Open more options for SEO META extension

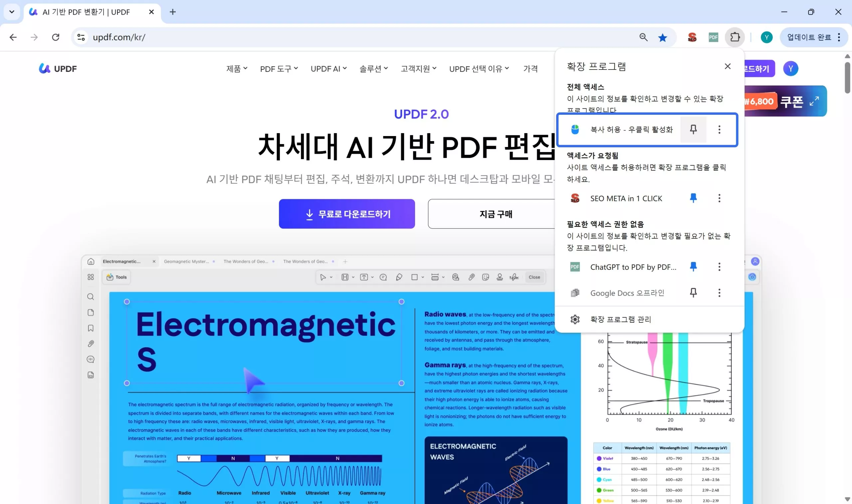click(719, 198)
